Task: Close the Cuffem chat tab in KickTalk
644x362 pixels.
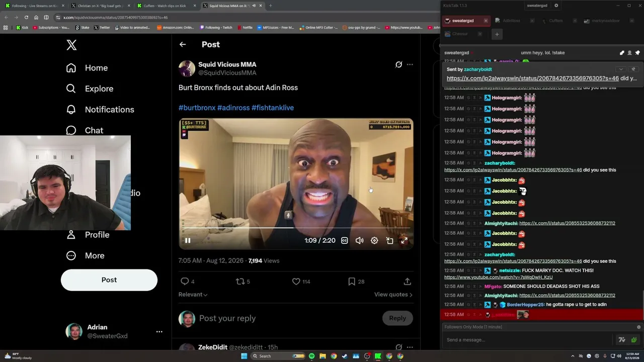Action: (x=575, y=21)
